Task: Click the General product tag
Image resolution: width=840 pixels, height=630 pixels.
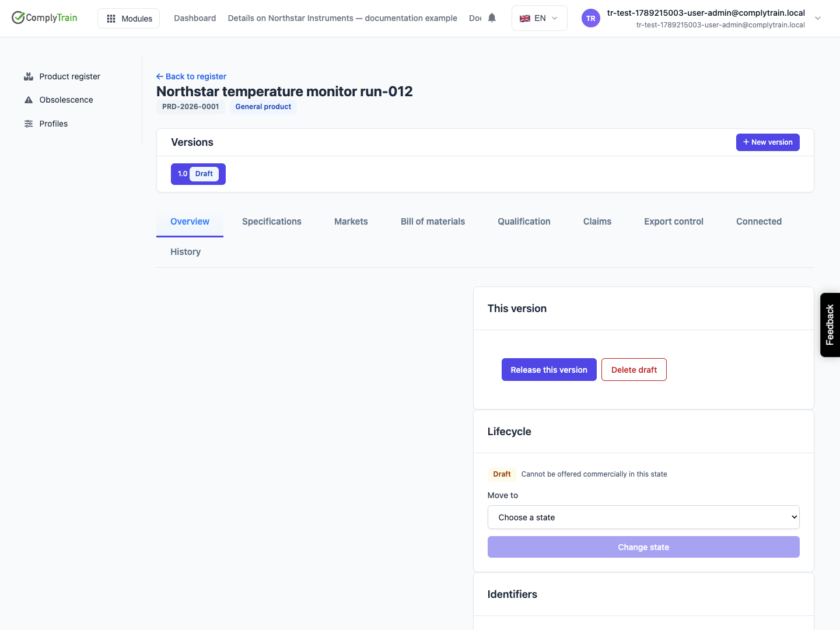Action: coord(263,107)
